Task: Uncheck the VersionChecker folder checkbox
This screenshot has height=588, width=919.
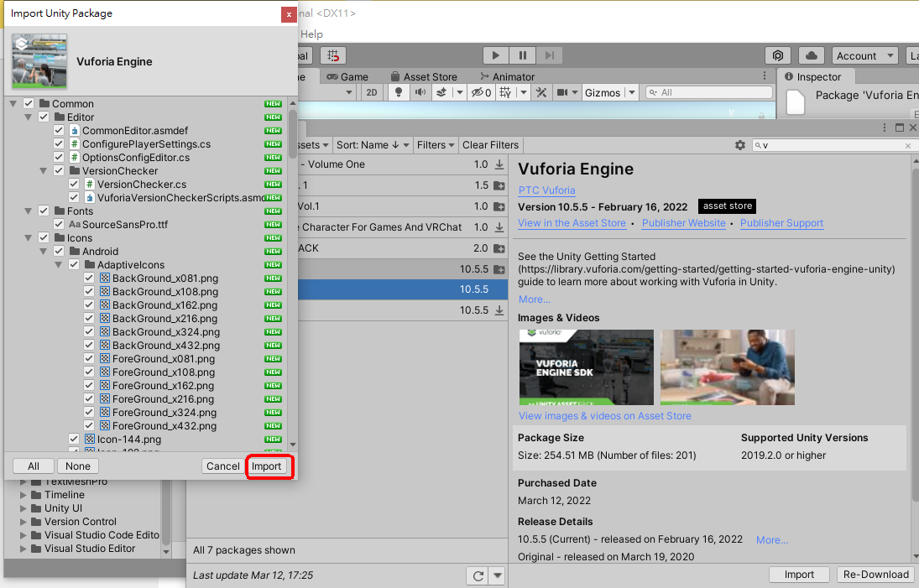Action: (59, 171)
